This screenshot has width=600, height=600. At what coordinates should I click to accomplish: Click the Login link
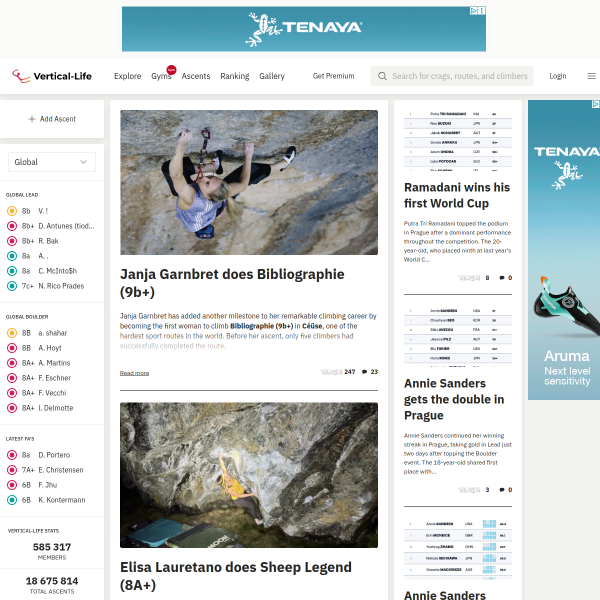pyautogui.click(x=558, y=76)
